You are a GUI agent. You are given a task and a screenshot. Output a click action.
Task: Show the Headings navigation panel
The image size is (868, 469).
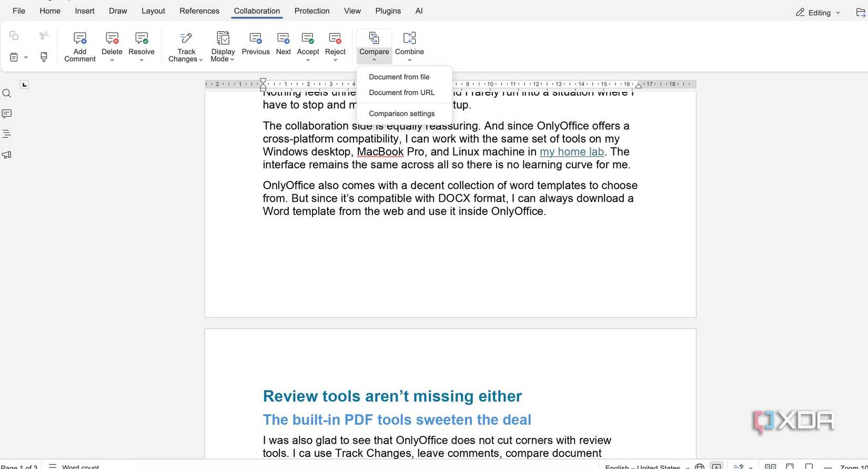click(x=7, y=134)
